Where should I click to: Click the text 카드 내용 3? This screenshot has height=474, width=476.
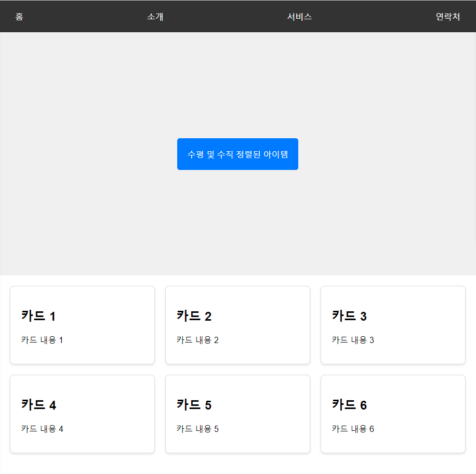click(x=353, y=340)
